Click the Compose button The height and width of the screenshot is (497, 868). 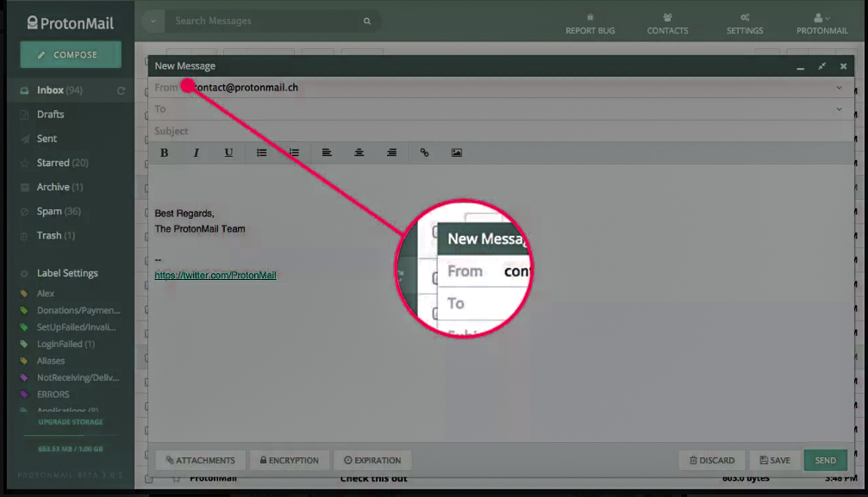[x=71, y=55]
